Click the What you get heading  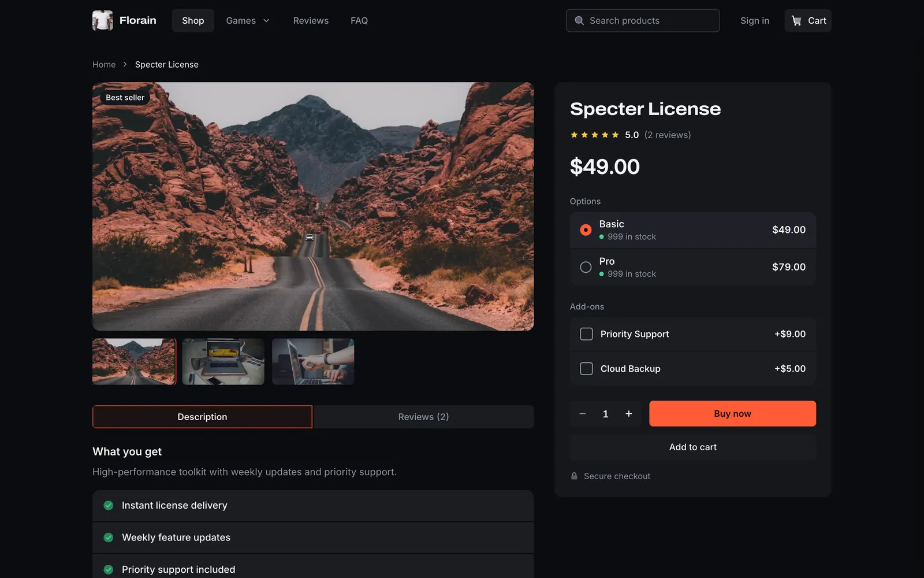127,451
